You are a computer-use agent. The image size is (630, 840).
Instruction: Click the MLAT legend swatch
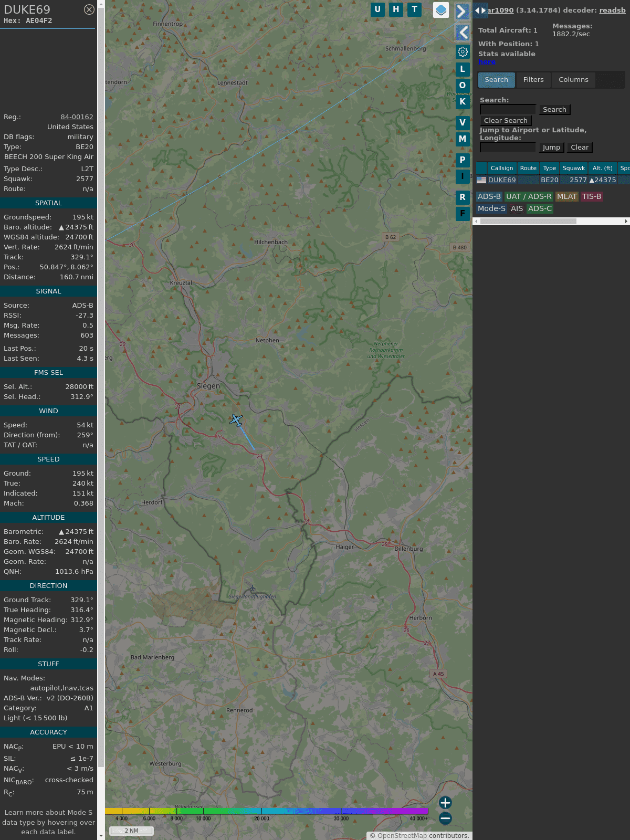point(567,196)
